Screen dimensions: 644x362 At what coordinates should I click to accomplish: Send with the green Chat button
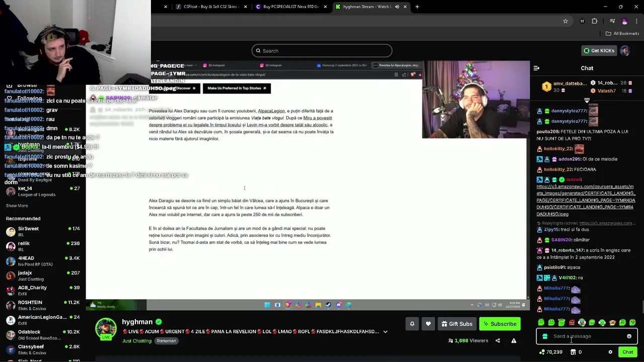point(627,352)
